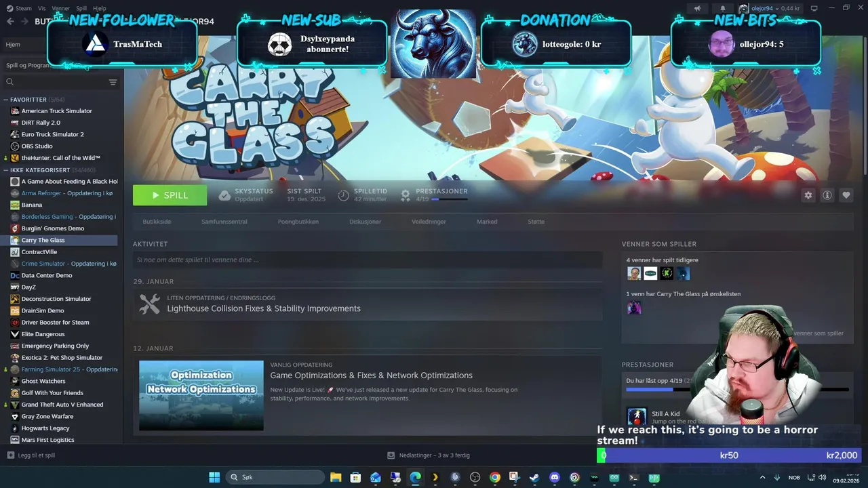Screen dimensions: 868x488
Task: Open Windows Start menu
Action: pyautogui.click(x=214, y=477)
